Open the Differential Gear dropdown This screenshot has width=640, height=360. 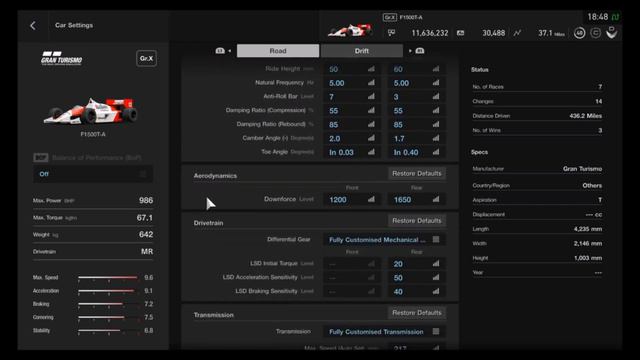[x=384, y=240]
